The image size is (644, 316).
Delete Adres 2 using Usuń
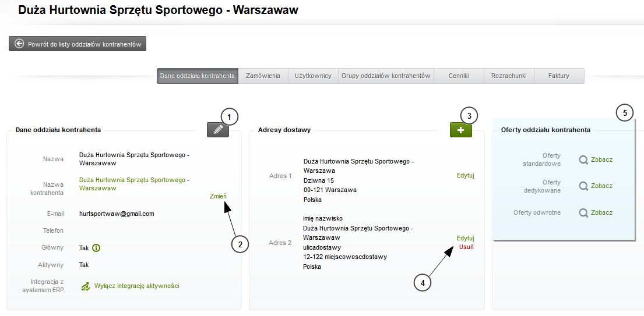(466, 247)
